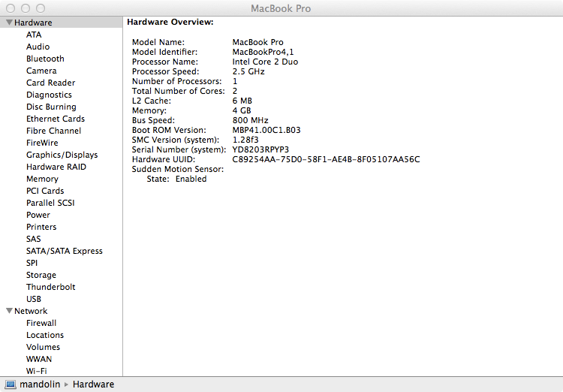
Task: Click memory value 4 GB
Action: (x=242, y=110)
